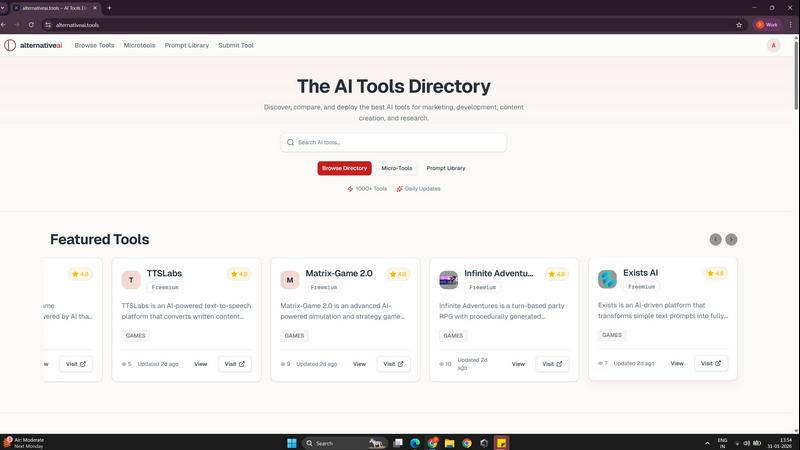Click the Matrix-Game 2.0 M avatar icon
The image size is (800, 450).
290,280
